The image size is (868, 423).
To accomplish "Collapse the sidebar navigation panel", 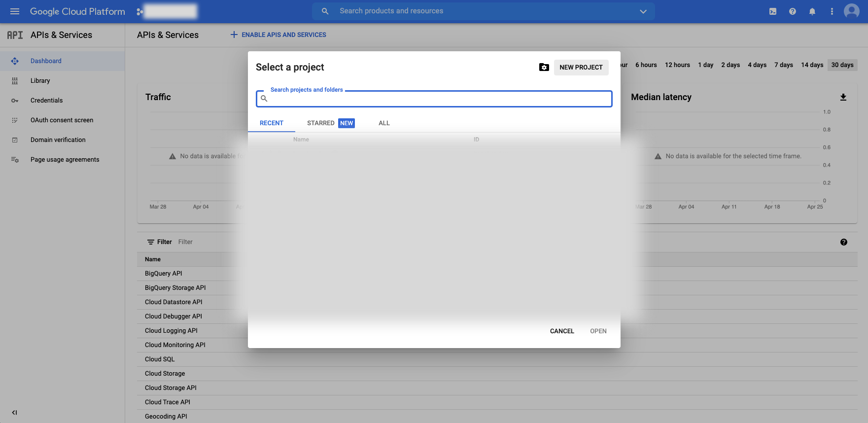I will coord(14,413).
